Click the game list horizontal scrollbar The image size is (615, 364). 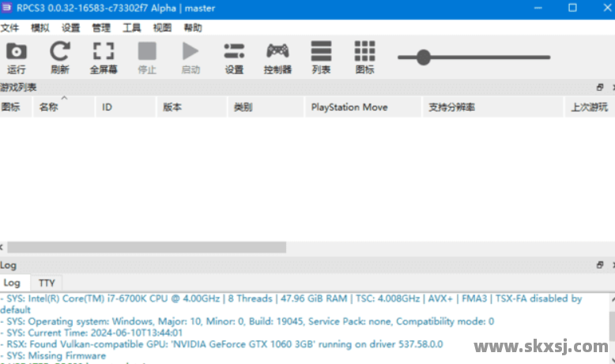coord(146,247)
